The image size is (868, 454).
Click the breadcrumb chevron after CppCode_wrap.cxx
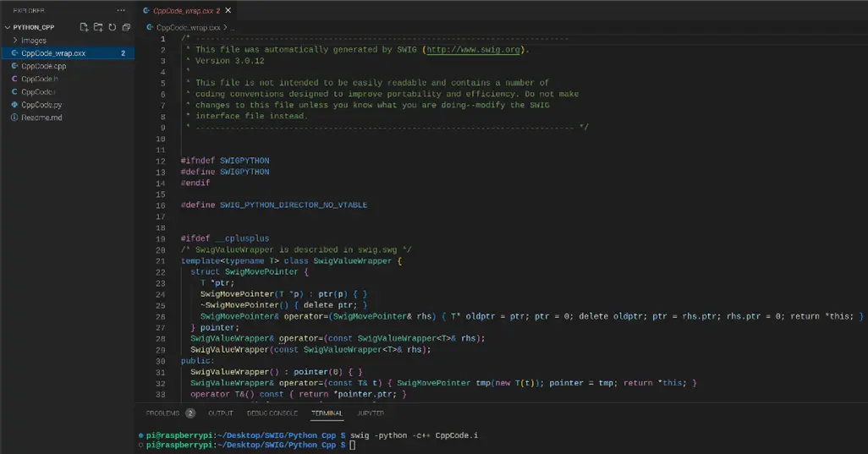(x=225, y=27)
